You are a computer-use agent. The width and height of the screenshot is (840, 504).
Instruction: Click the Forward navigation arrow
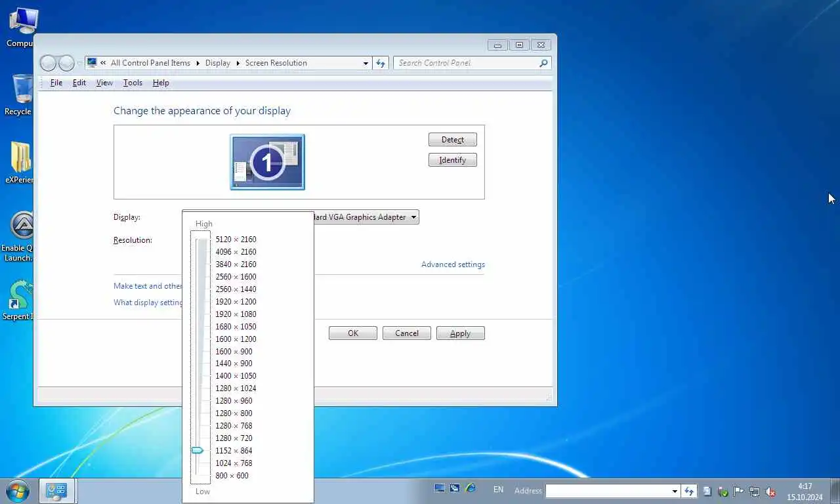(x=66, y=63)
